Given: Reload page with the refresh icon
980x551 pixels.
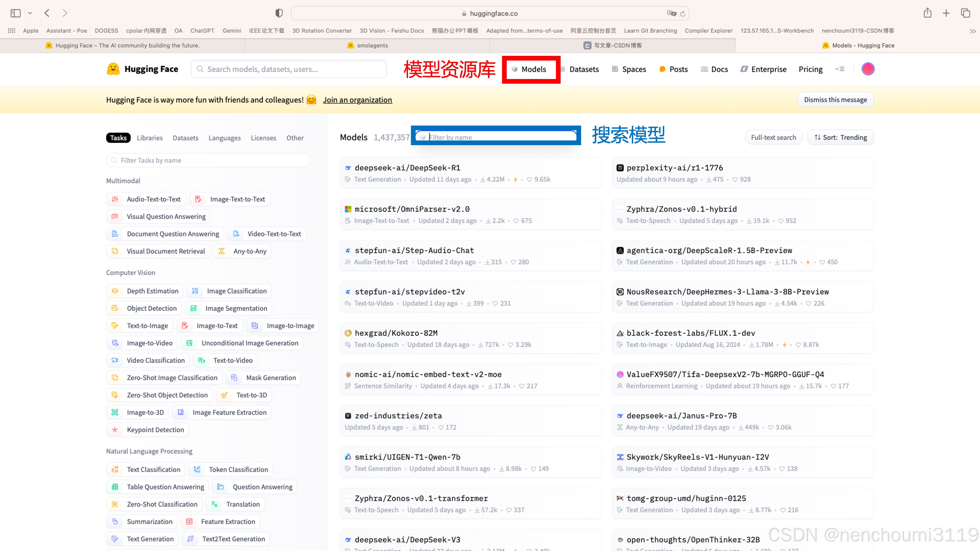Looking at the screenshot, I should 683,14.
